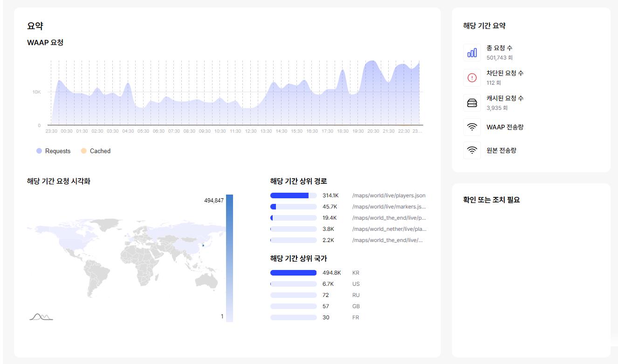The image size is (618, 364).
Task: Select the 19.4K world_the_end path bar
Action: pos(293,218)
